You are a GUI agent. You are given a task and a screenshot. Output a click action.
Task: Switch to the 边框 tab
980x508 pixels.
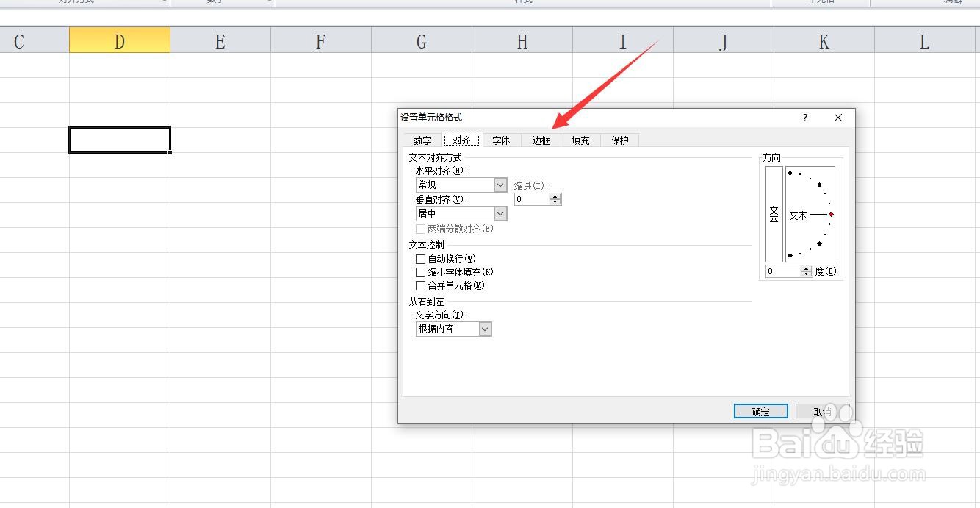541,140
